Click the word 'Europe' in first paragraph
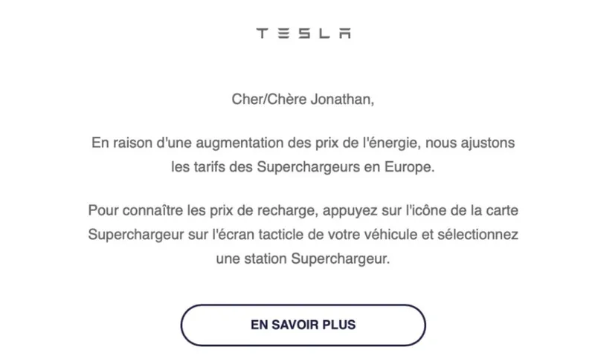The image size is (595, 364). (x=408, y=167)
